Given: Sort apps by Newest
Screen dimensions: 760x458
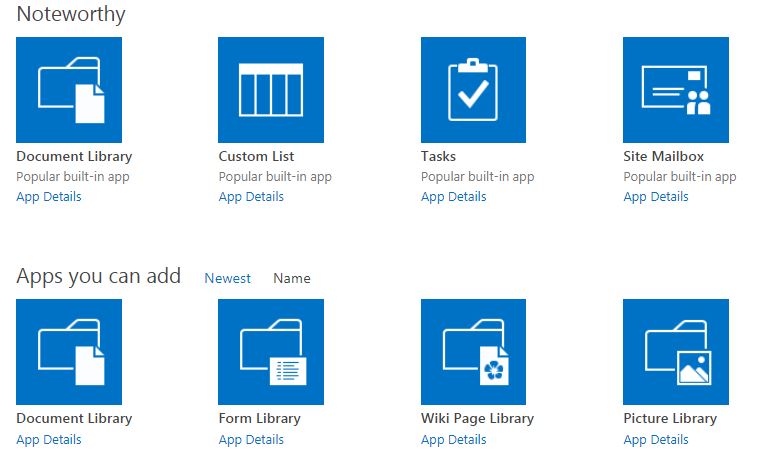Looking at the screenshot, I should [x=228, y=279].
